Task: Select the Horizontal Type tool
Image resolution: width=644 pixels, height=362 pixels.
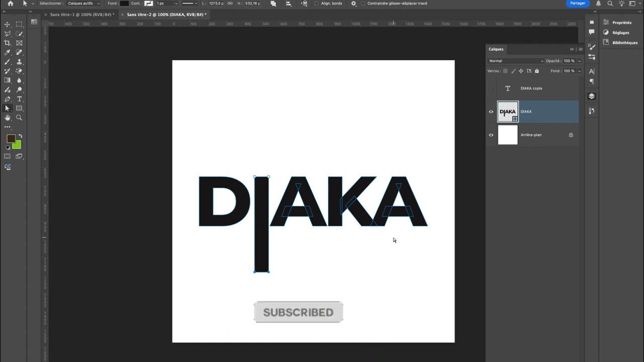Action: click(19, 99)
